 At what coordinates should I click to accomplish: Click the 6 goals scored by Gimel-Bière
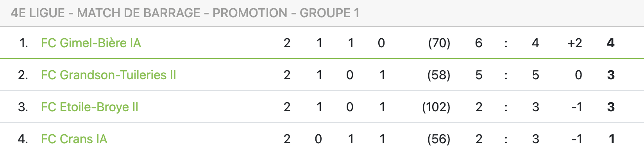(x=479, y=43)
